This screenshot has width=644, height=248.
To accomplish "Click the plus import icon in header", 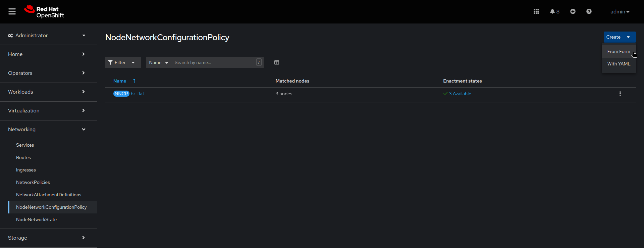I will [573, 12].
